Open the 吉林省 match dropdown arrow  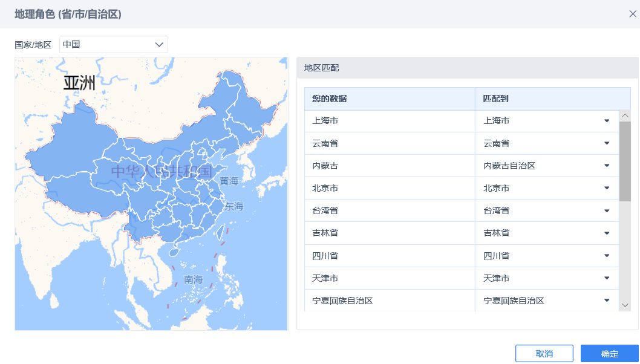coord(607,233)
